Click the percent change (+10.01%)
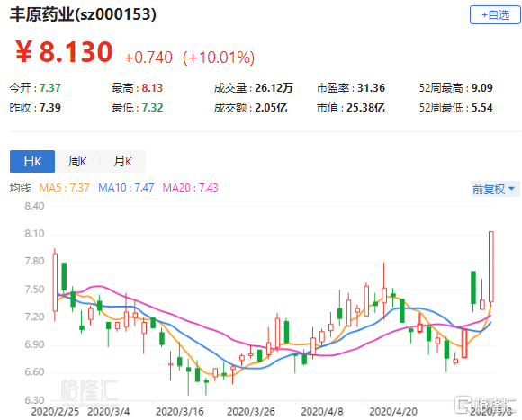The image size is (522, 420). click(219, 58)
